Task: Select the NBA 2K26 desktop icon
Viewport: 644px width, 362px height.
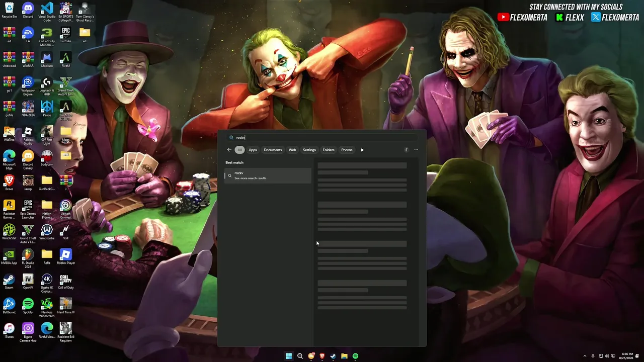Action: coord(28,109)
